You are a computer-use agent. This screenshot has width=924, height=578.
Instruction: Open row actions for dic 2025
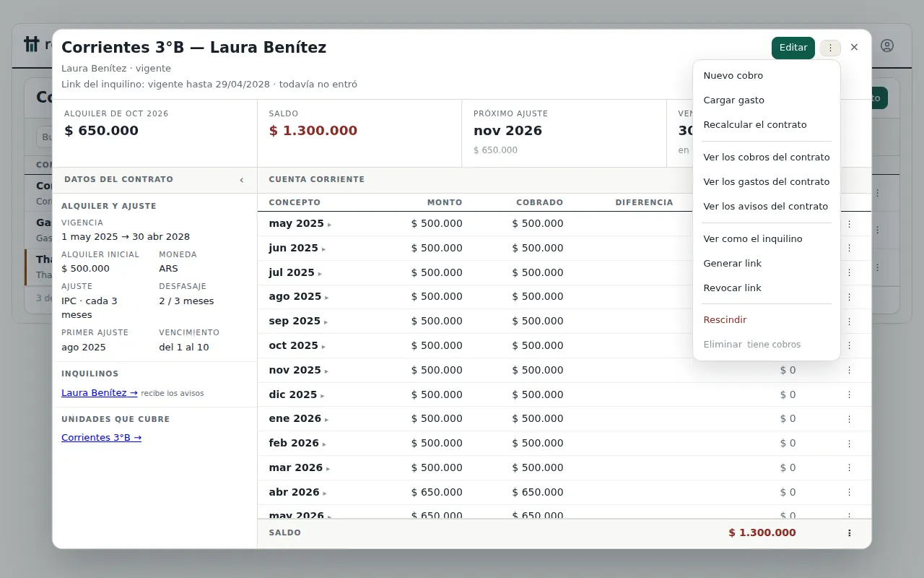pyautogui.click(x=849, y=394)
